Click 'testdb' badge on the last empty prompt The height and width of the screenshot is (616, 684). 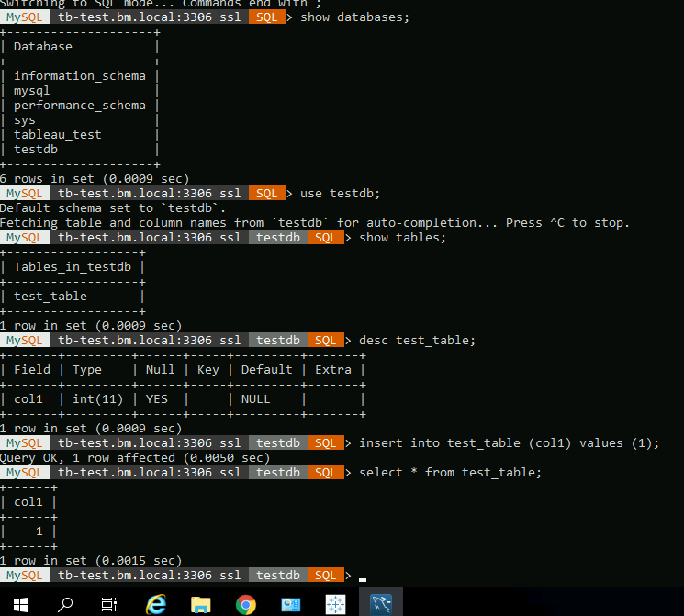click(x=278, y=576)
